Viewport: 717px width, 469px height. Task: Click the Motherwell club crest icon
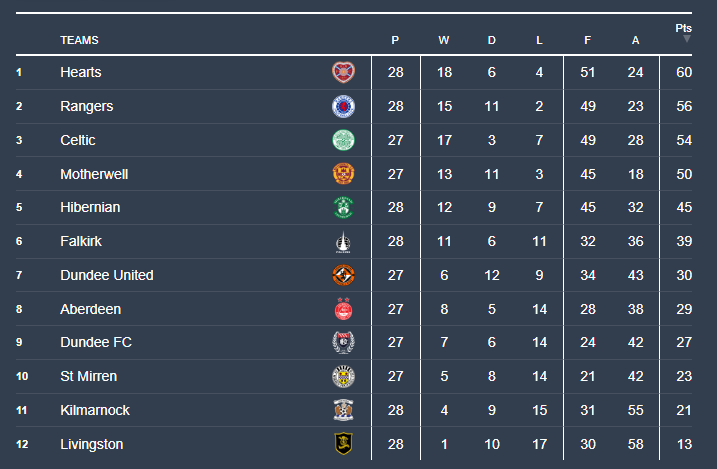pos(343,174)
